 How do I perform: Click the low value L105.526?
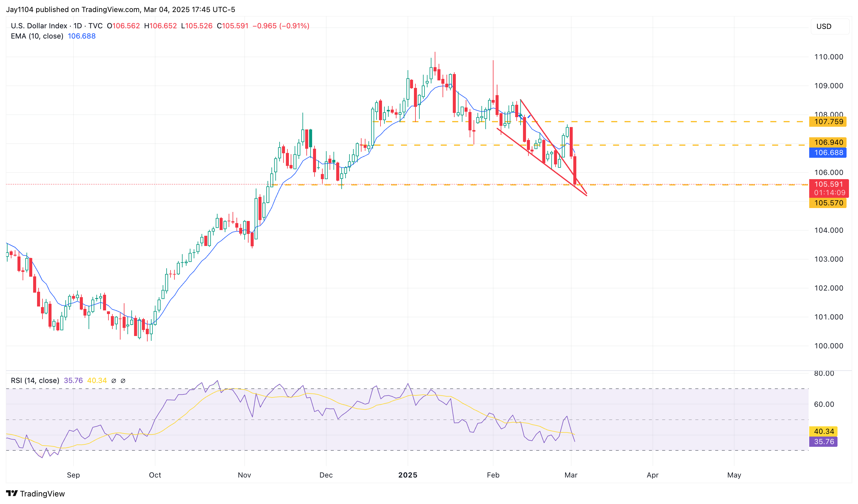pos(196,26)
